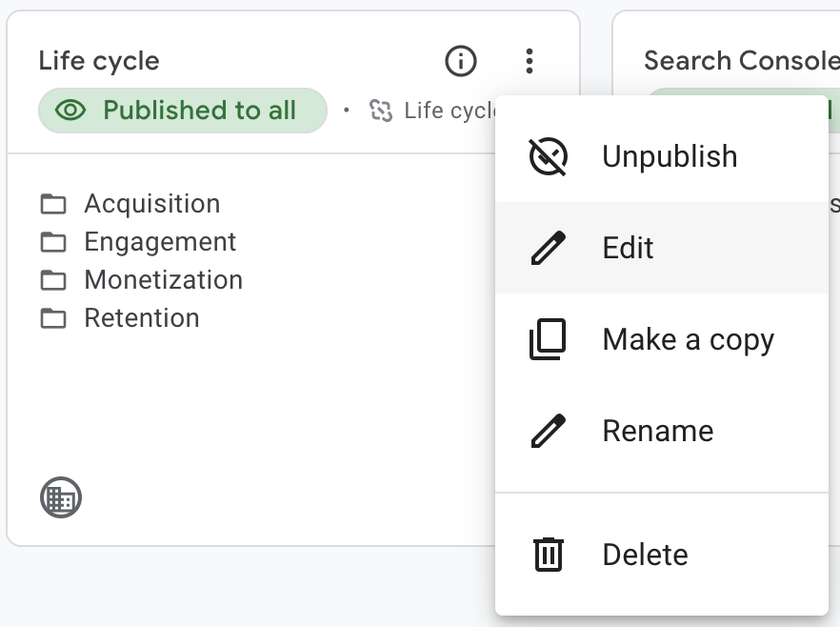Viewport: 840px width, 627px height.
Task: Choose Make a copy menu entry
Action: [x=688, y=339]
